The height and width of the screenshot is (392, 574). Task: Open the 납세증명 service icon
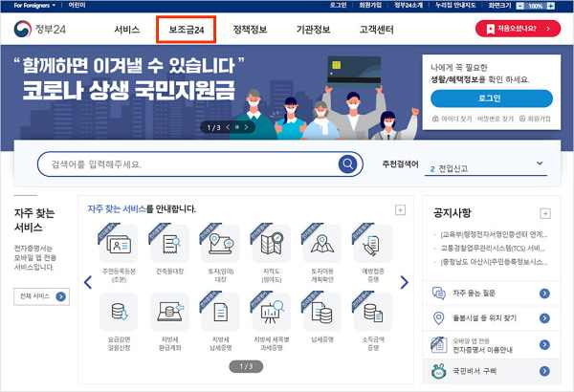click(321, 312)
